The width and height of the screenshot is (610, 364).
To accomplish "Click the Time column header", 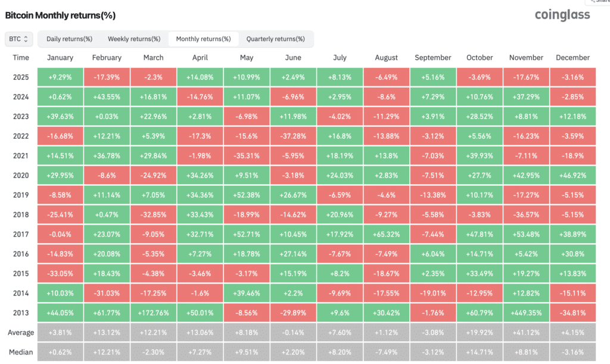I will click(21, 58).
